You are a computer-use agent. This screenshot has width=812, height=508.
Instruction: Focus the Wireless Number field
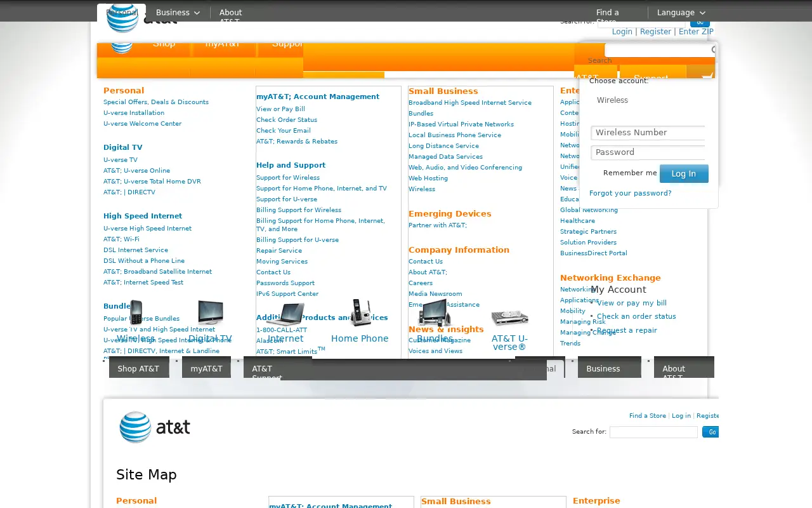(648, 133)
